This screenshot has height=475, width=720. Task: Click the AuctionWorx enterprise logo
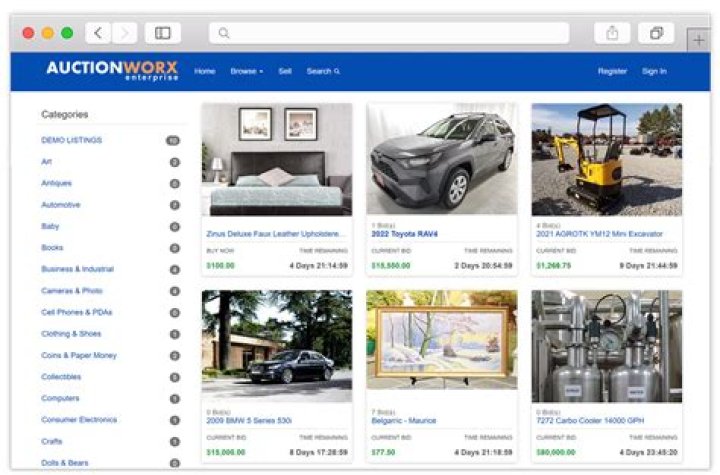pyautogui.click(x=112, y=70)
